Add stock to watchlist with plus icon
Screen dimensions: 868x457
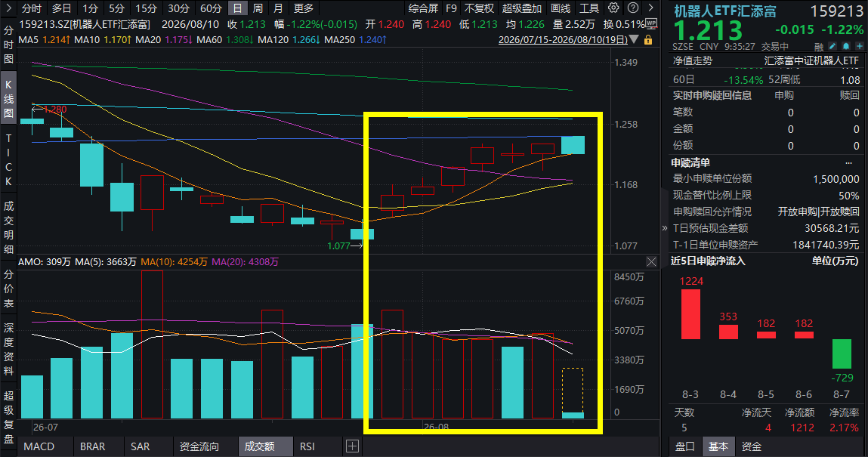pos(859,47)
